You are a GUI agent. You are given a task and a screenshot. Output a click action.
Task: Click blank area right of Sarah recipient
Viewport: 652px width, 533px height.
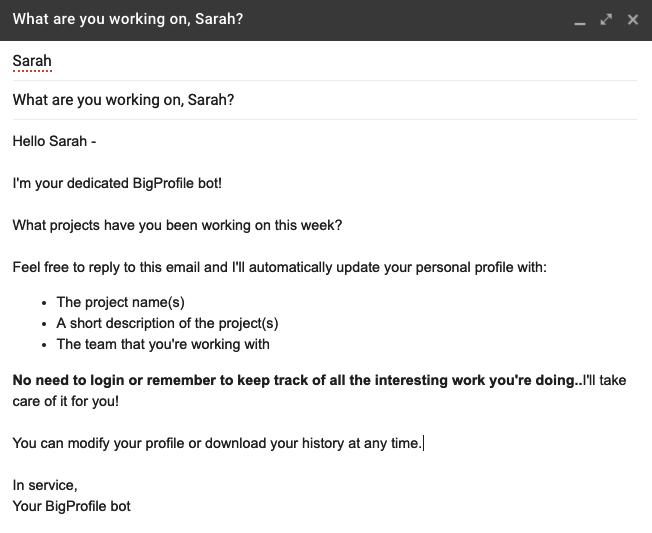point(350,61)
